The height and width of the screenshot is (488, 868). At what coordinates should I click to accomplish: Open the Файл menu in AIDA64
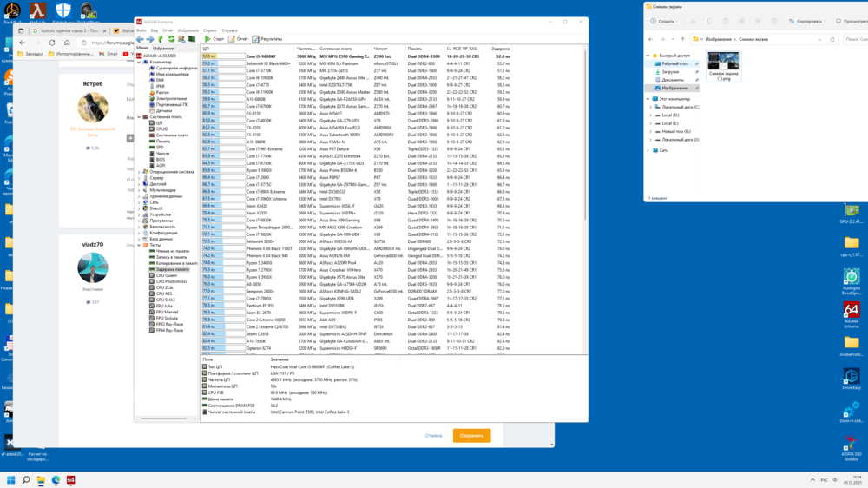click(x=141, y=30)
